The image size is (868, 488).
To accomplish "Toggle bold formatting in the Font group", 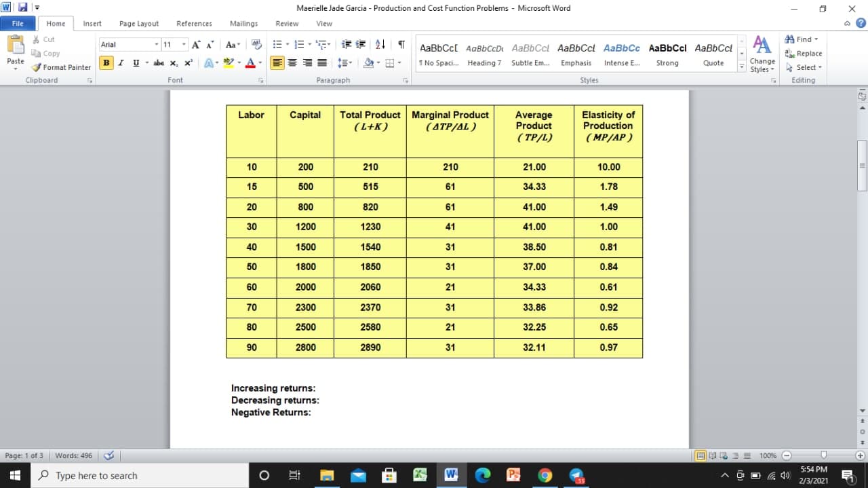I will pyautogui.click(x=106, y=62).
